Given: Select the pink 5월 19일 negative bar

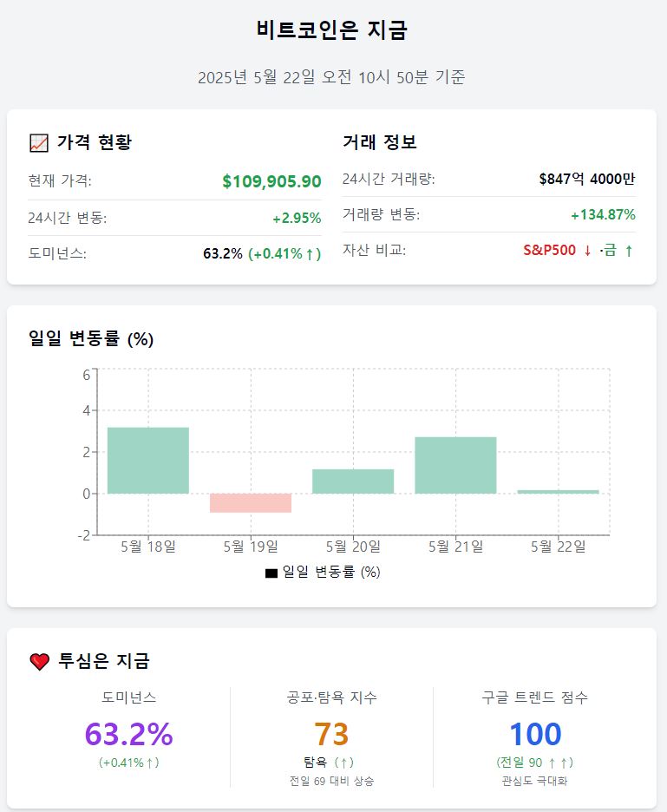Looking at the screenshot, I should [251, 503].
